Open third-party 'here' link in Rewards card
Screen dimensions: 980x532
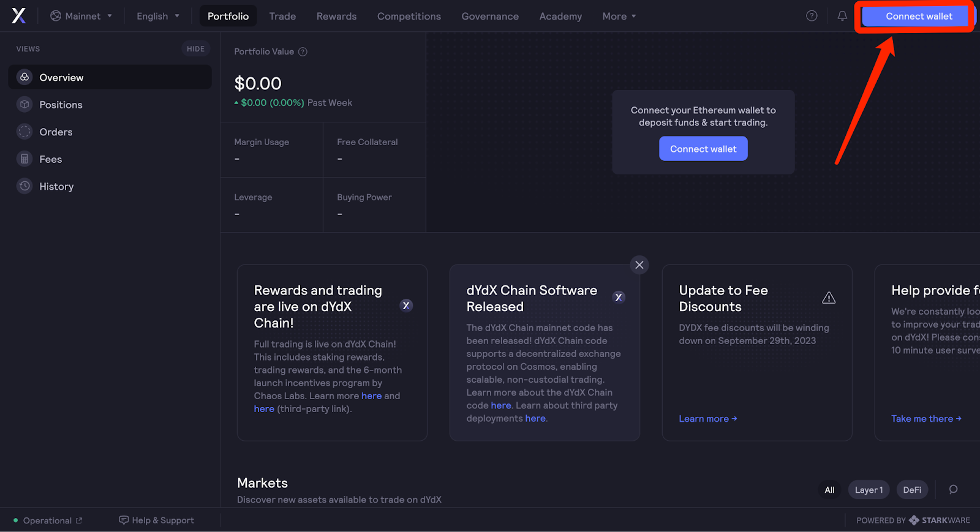(264, 409)
